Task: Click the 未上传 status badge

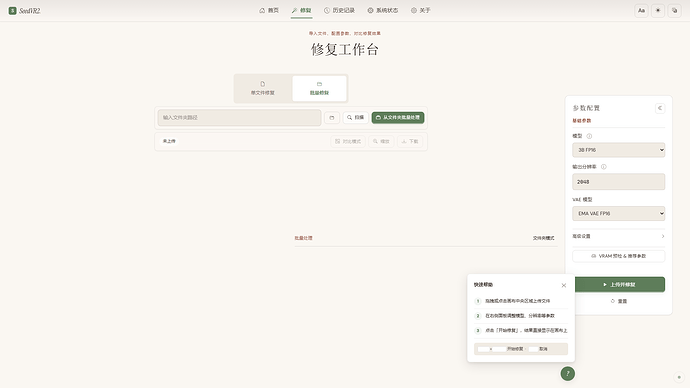Action: 169,141
